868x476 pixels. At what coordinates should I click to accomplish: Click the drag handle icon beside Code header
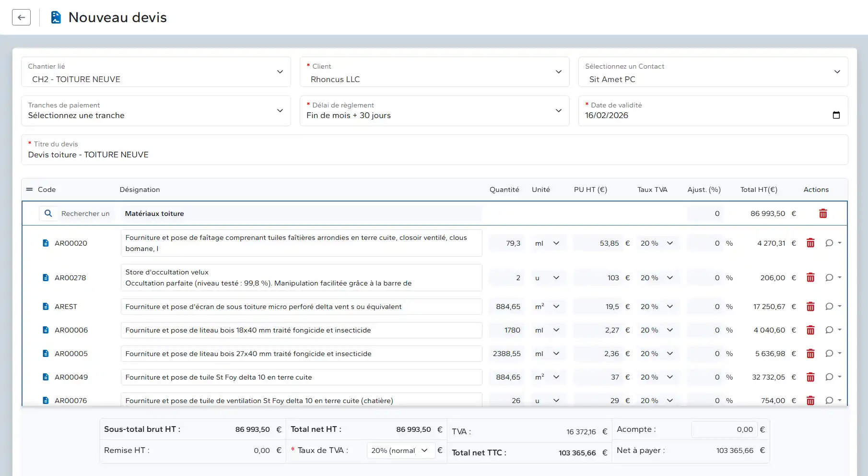(29, 190)
